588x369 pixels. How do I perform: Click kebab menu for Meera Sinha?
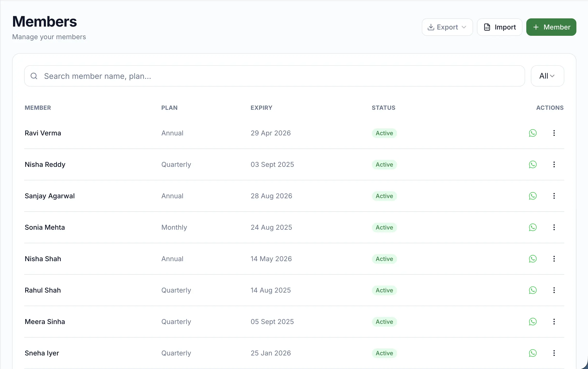(554, 322)
